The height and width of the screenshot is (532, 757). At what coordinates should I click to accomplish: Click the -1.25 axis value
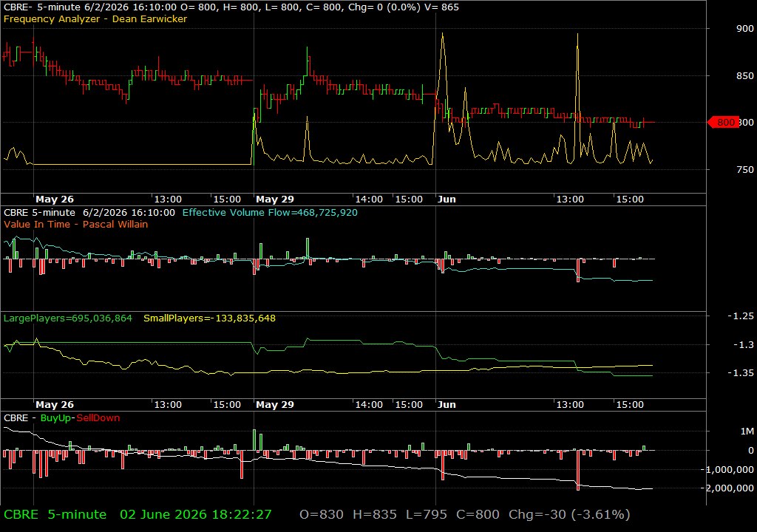pos(741,316)
